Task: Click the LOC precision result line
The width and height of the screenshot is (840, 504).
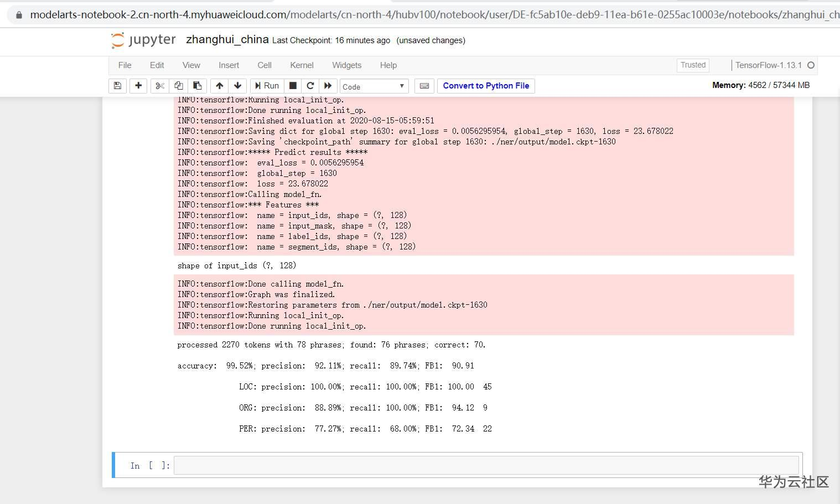Action: [x=365, y=387]
